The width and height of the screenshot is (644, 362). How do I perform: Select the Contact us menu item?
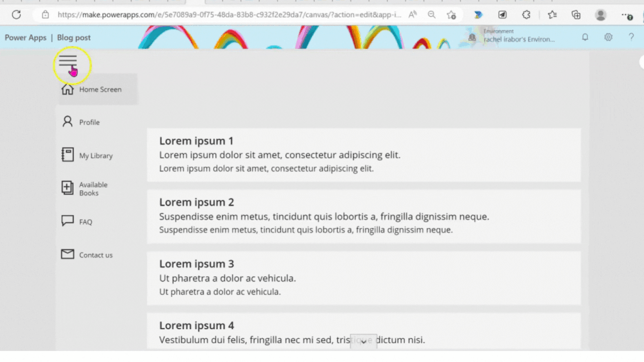(98, 254)
